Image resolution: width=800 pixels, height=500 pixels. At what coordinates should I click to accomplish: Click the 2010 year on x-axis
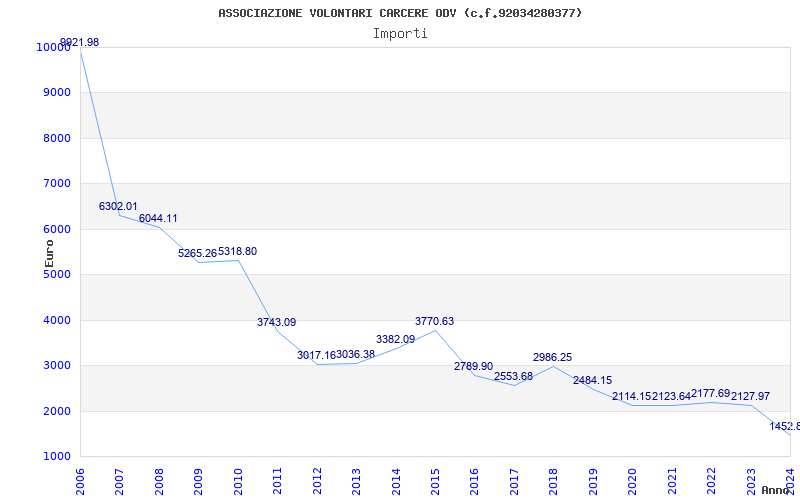click(x=238, y=482)
